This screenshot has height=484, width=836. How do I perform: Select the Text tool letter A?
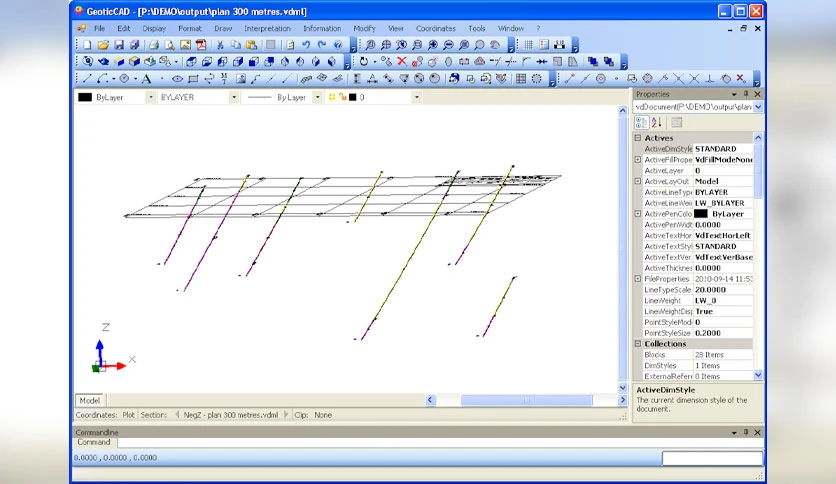146,79
